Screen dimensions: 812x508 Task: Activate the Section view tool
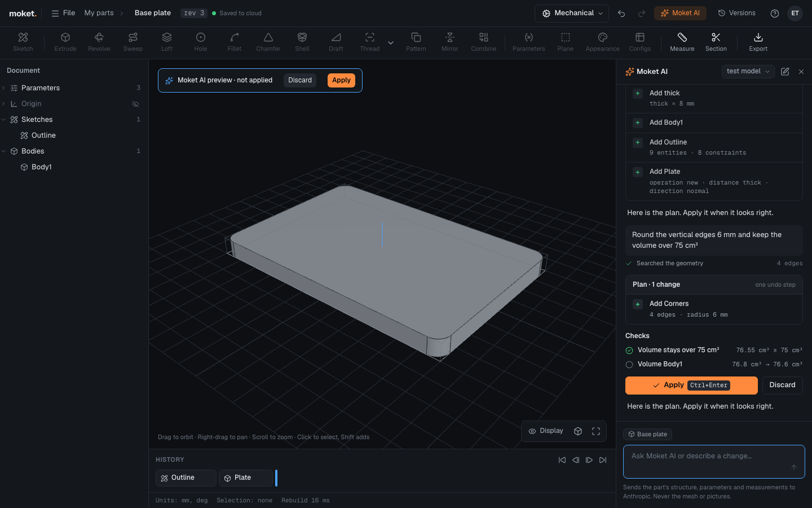pyautogui.click(x=716, y=42)
